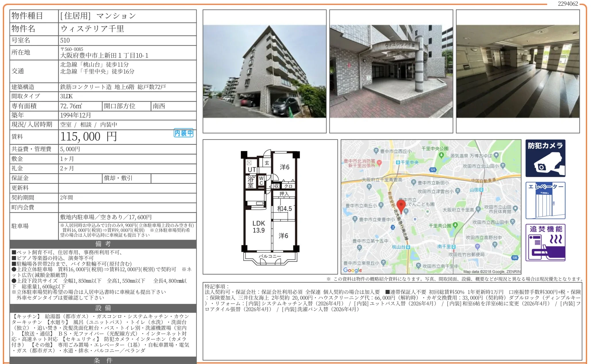Click the 備考 section header

tap(103, 244)
